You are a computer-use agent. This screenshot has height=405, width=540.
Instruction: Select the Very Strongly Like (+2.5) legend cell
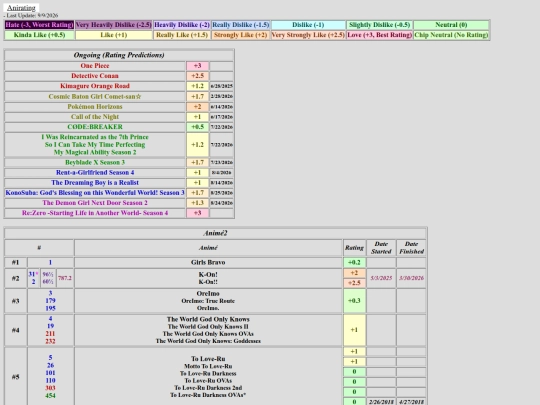[308, 35]
